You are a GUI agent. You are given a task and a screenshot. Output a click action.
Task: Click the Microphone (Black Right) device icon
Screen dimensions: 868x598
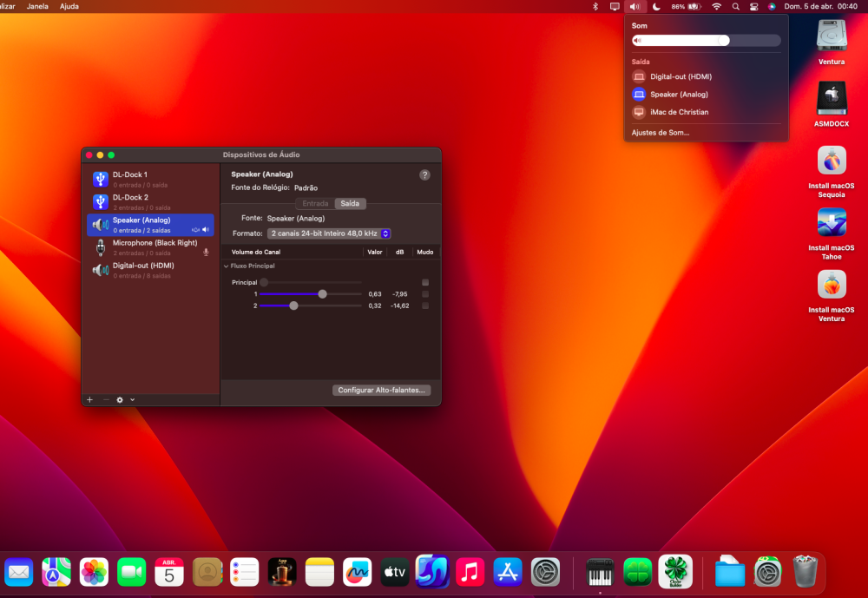click(100, 247)
